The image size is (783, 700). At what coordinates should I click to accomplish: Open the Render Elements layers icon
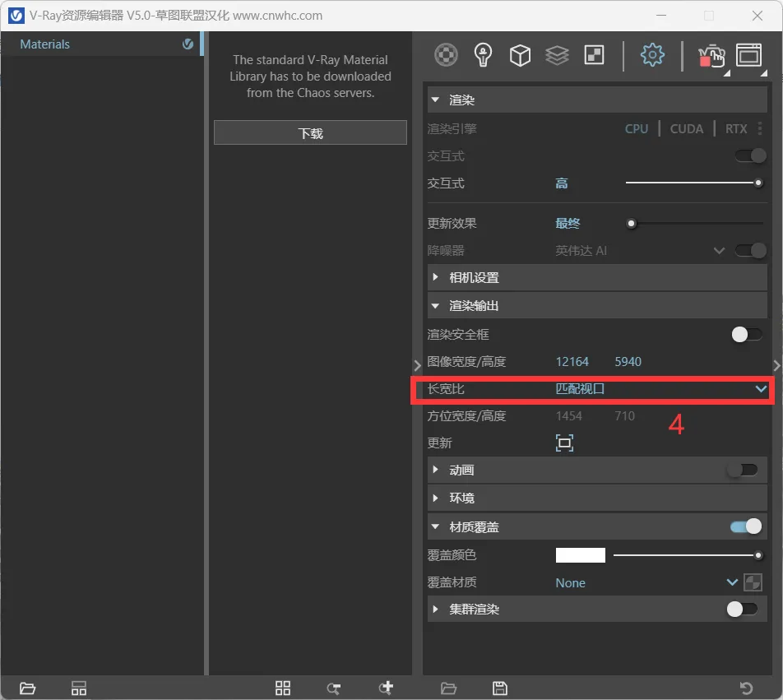click(x=557, y=55)
